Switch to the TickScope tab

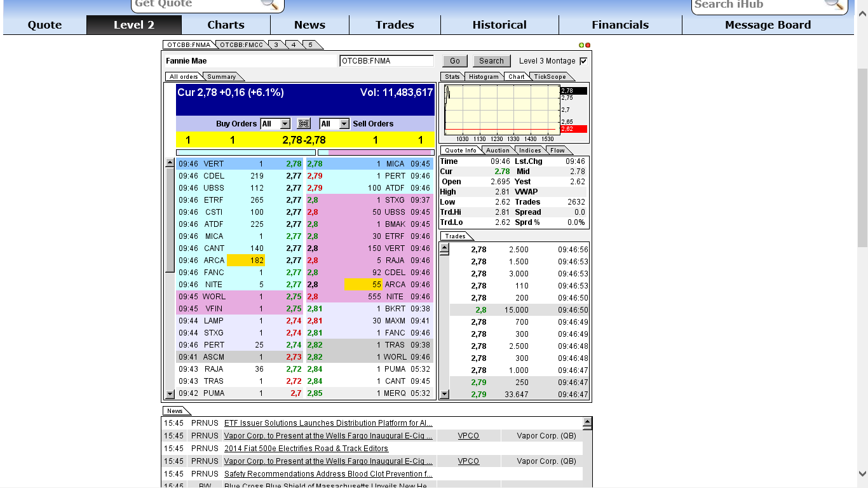[x=552, y=76]
